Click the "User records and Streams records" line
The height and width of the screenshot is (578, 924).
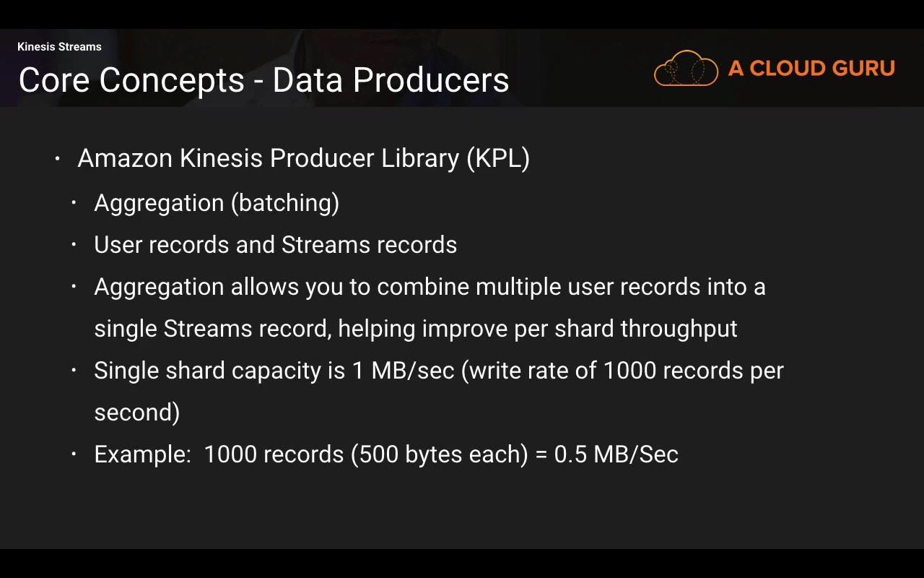tap(275, 245)
